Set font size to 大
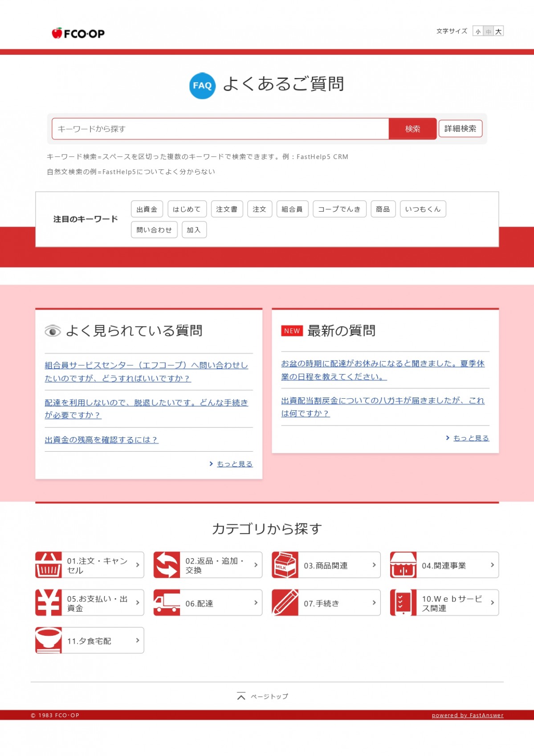The height and width of the screenshot is (756, 534). click(499, 31)
